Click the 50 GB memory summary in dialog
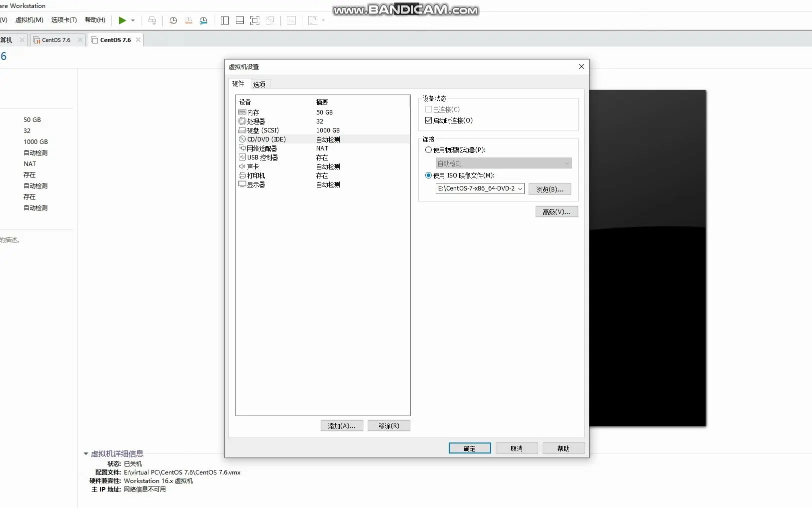 click(x=324, y=112)
